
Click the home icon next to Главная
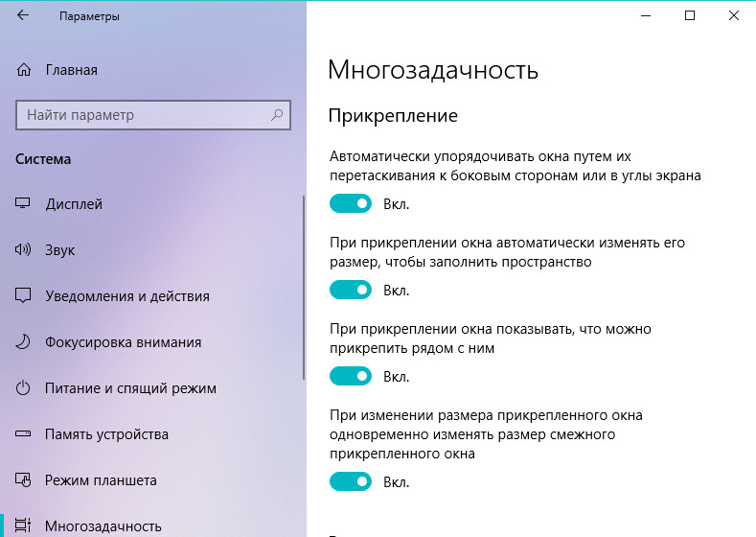24,70
